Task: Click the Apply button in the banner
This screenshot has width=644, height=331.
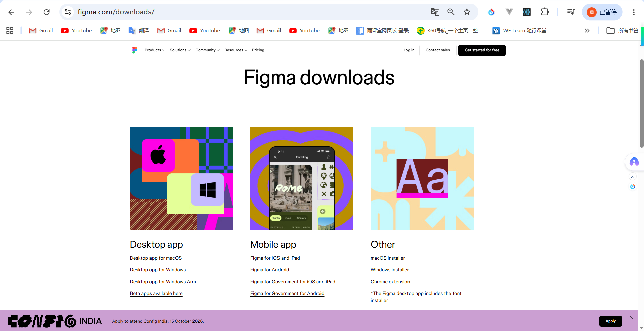Action: [610, 321]
